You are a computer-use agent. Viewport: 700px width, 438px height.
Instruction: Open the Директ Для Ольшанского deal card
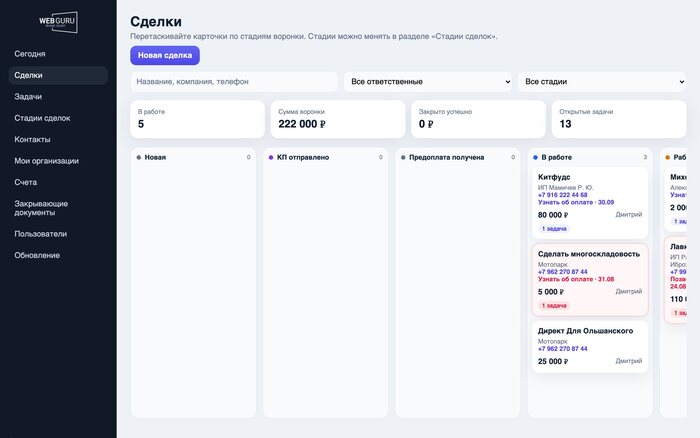590,347
